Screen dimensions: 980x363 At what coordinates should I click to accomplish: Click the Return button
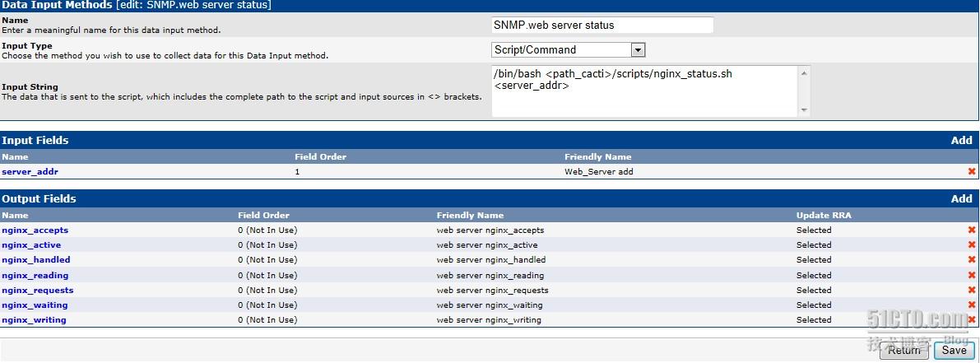coord(904,351)
